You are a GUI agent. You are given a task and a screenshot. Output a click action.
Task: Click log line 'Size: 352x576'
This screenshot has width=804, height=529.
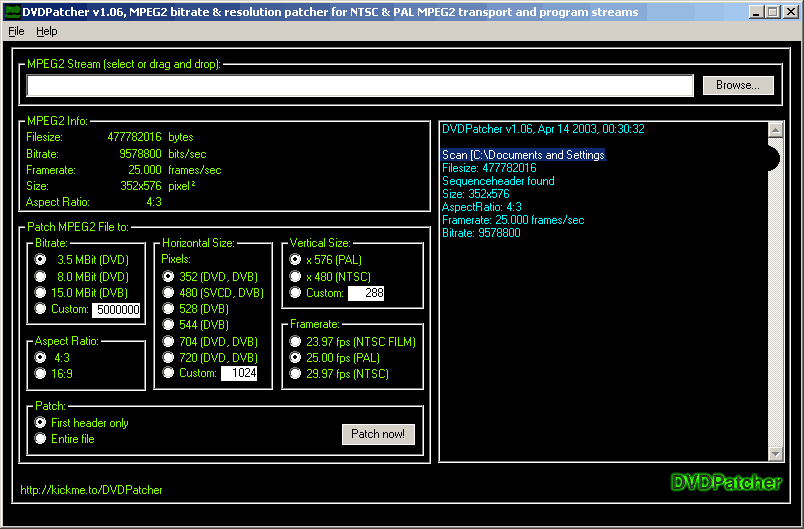tap(476, 194)
